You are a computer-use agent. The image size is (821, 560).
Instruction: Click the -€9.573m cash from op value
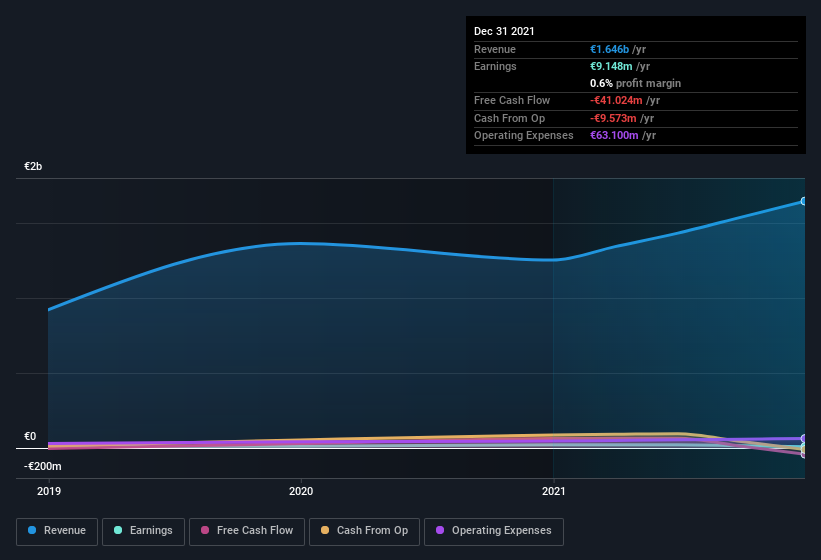coord(613,118)
